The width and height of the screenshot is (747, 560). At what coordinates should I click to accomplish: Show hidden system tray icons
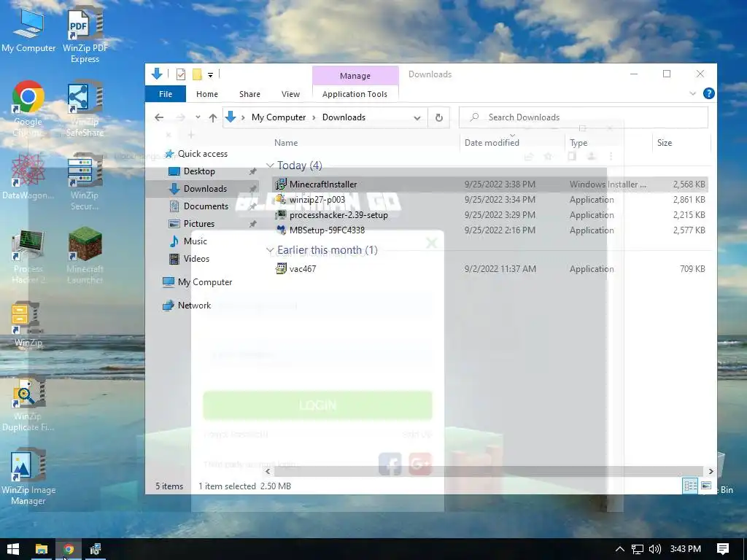coord(620,549)
